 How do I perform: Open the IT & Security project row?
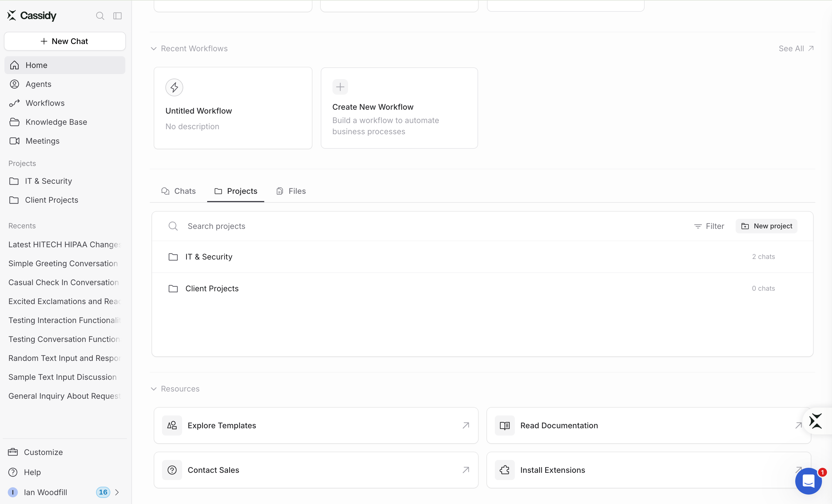tap(482, 257)
